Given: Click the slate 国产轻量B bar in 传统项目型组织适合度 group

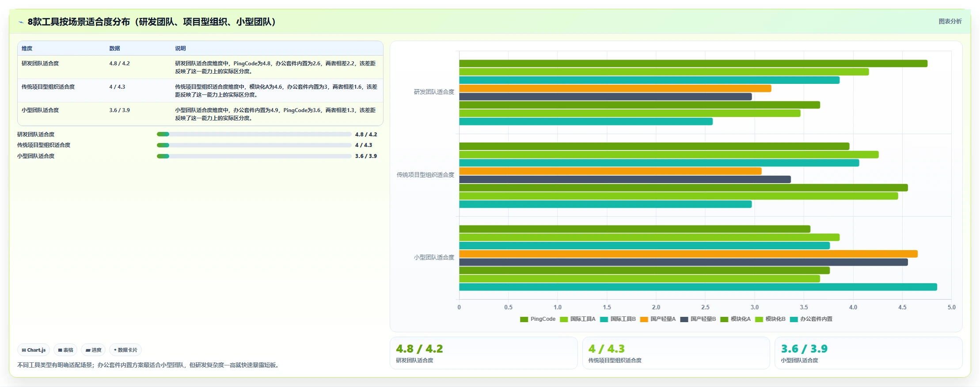Looking at the screenshot, I should pos(625,180).
